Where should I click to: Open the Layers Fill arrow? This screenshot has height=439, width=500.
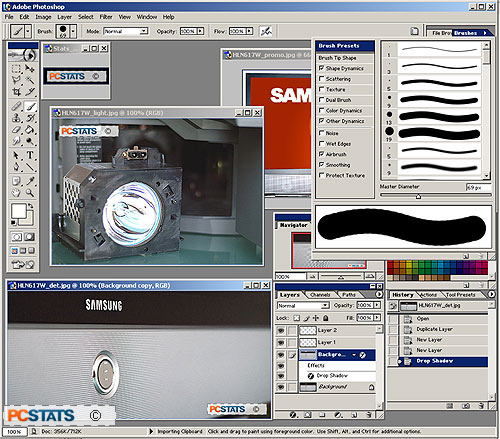click(377, 318)
